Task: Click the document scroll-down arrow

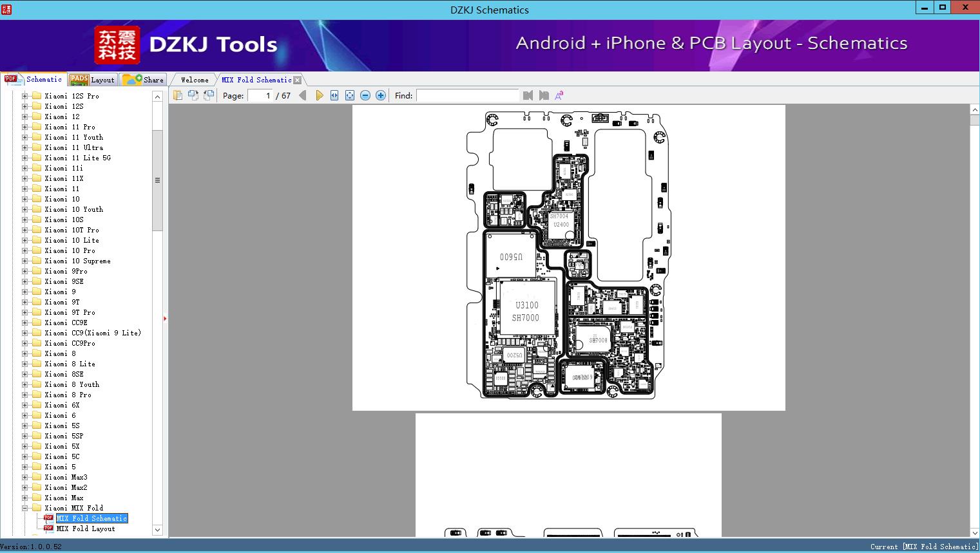Action: [x=974, y=532]
